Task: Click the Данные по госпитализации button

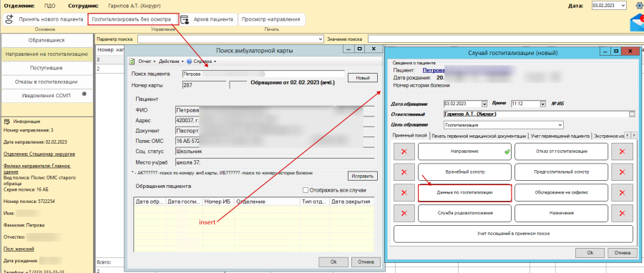Action: pos(464,193)
